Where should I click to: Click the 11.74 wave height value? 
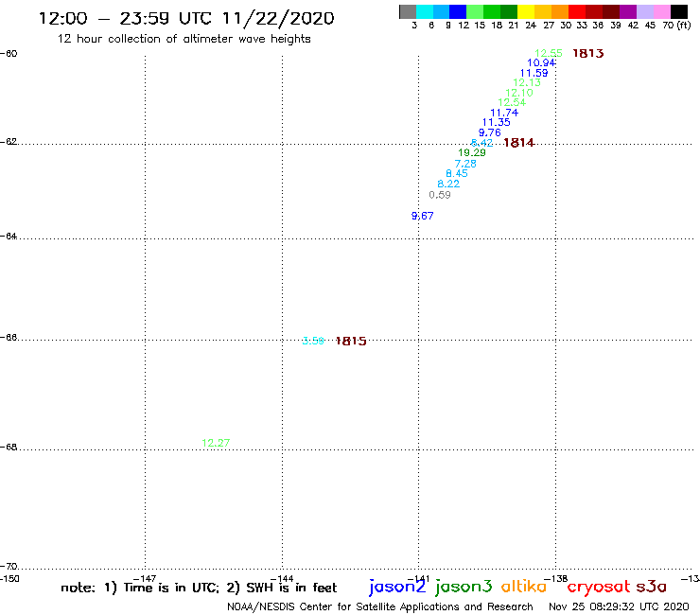[x=504, y=113]
